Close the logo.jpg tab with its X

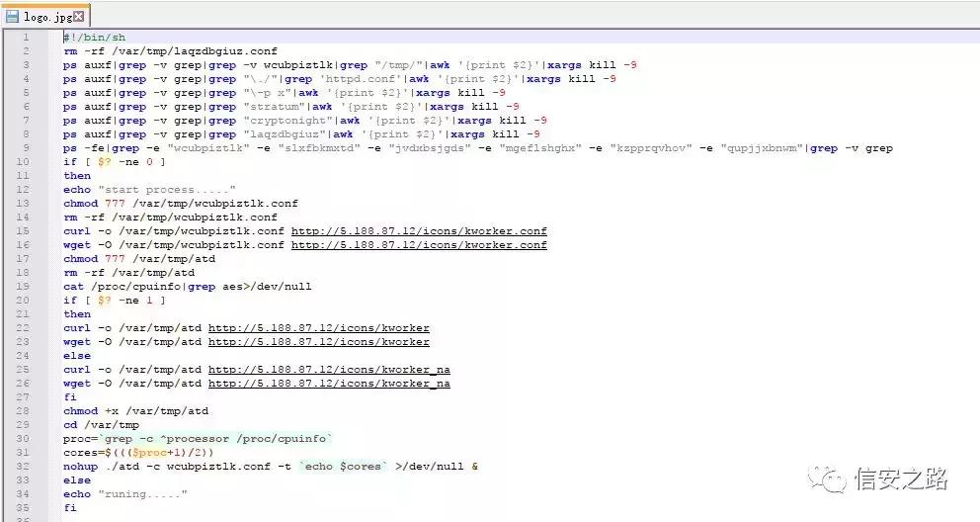pyautogui.click(x=79, y=16)
